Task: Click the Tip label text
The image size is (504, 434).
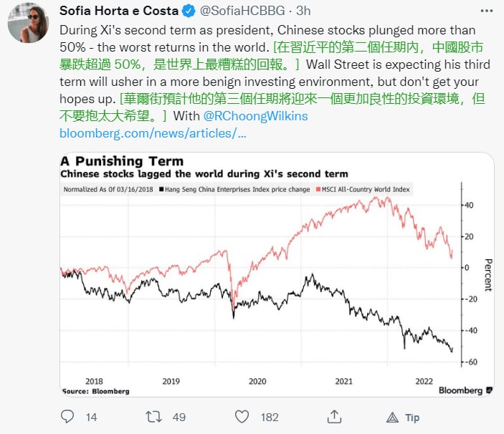Action: [412, 417]
